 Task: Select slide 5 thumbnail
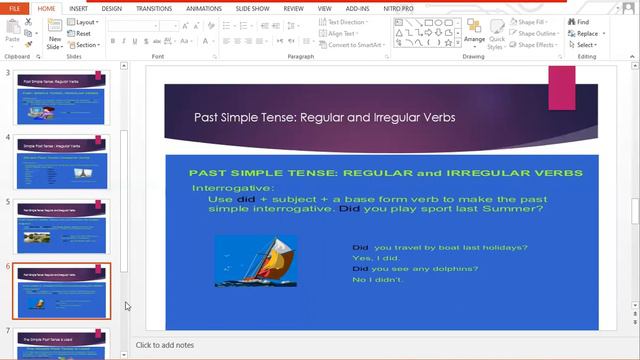click(61, 227)
